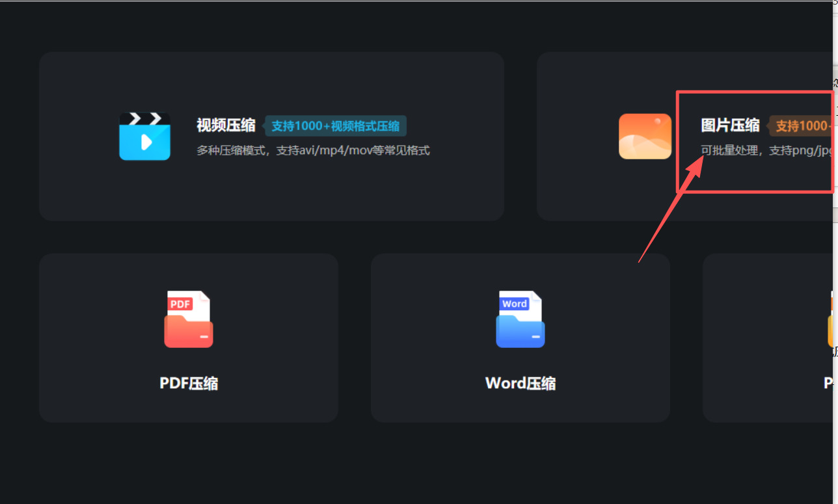
Task: Select the blue 视频压缩 clapperboard icon
Action: click(x=144, y=136)
